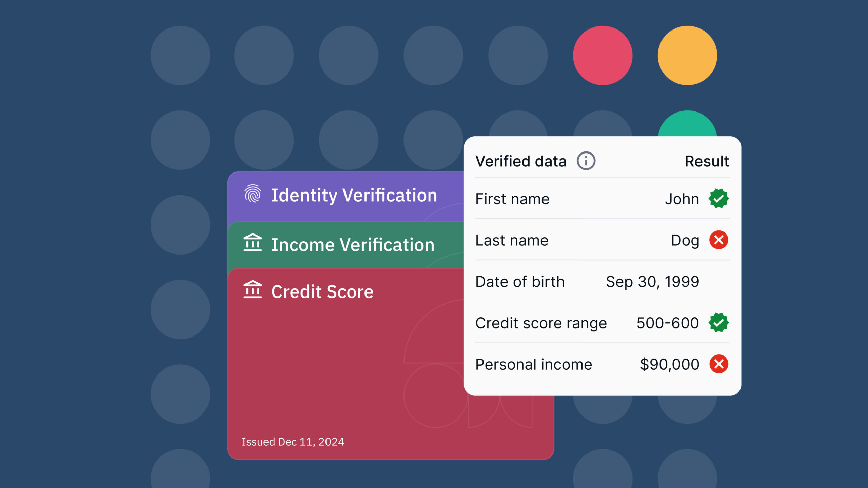This screenshot has width=868, height=488.
Task: Click red X icon beside $90,000
Action: 718,364
